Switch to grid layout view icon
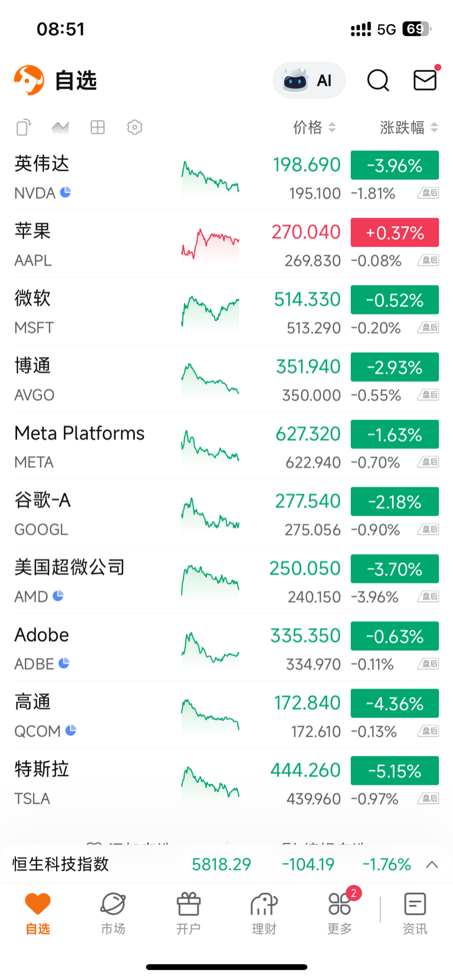Screen dimensions: 453x980 [97, 127]
